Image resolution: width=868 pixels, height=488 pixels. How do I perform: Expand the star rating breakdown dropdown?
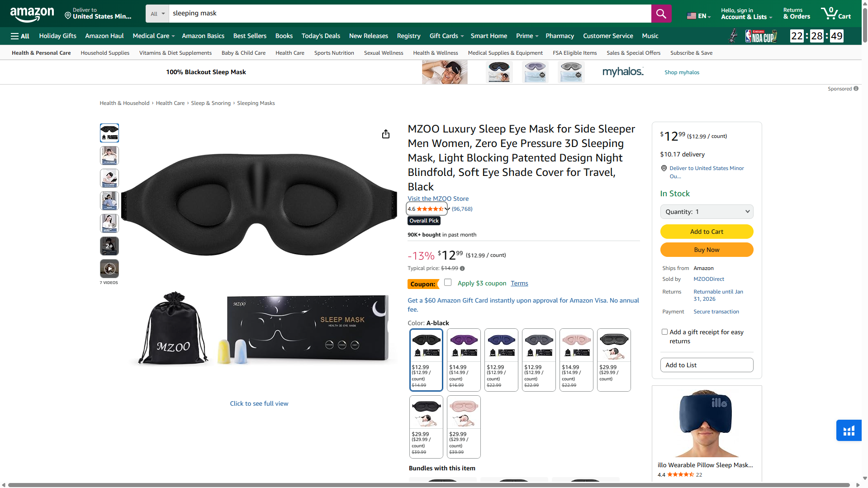click(445, 209)
